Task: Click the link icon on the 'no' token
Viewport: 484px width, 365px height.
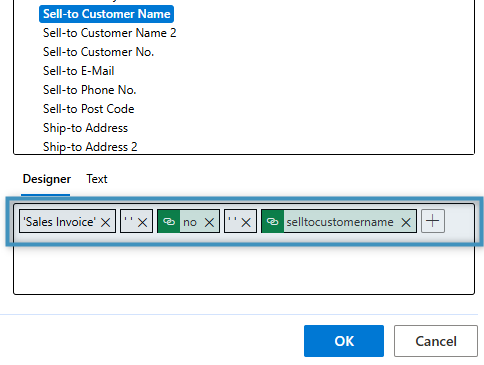Action: pos(169,221)
